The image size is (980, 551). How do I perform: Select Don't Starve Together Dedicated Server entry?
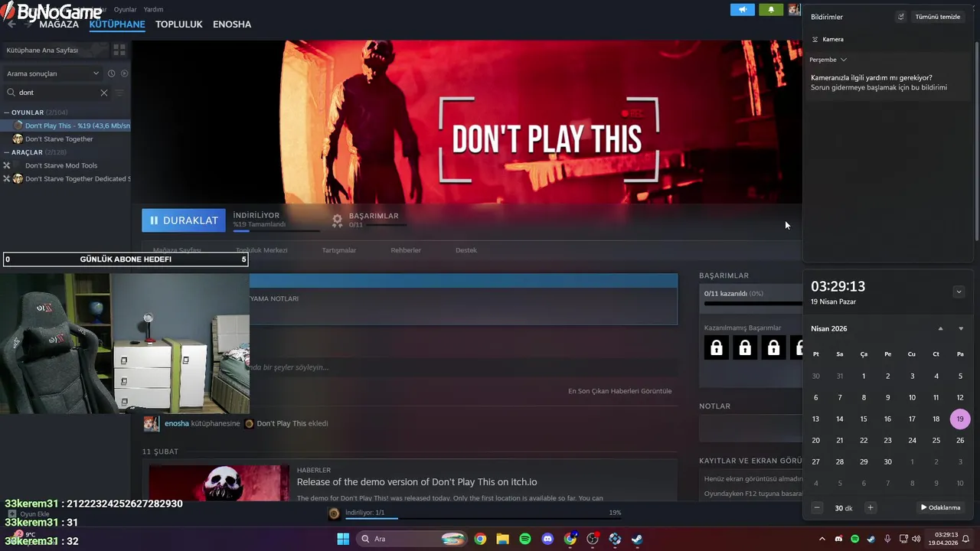pos(66,179)
